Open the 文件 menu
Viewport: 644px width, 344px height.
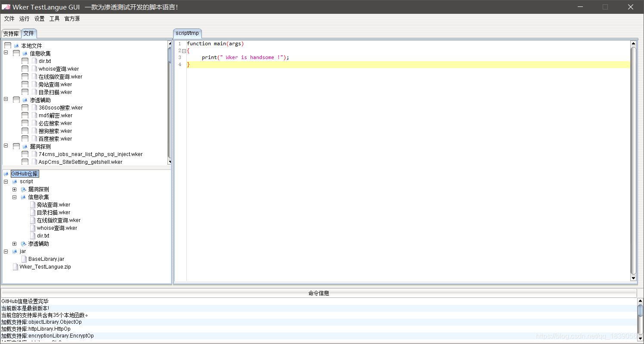(9, 19)
